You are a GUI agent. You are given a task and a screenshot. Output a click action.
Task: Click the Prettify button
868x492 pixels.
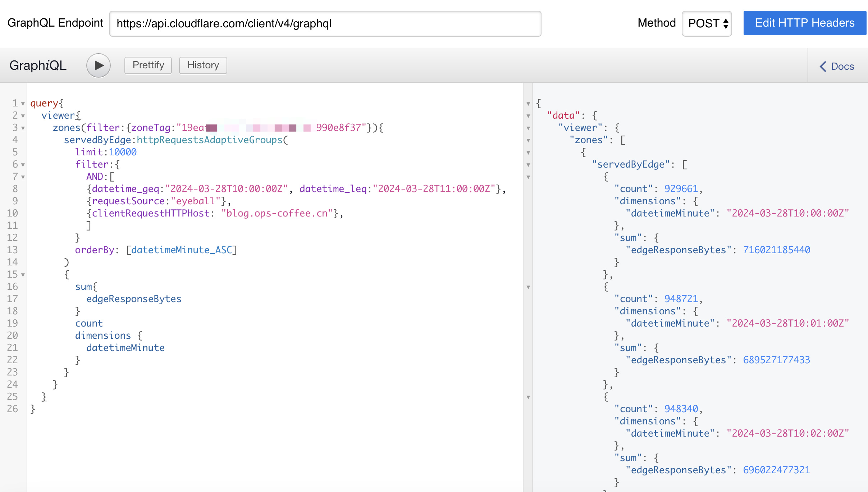[148, 65]
